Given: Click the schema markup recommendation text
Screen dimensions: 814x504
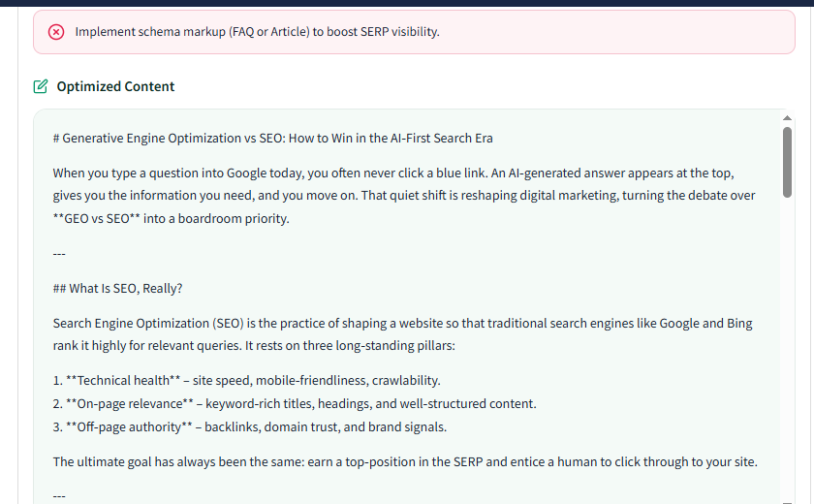Looking at the screenshot, I should (257, 32).
